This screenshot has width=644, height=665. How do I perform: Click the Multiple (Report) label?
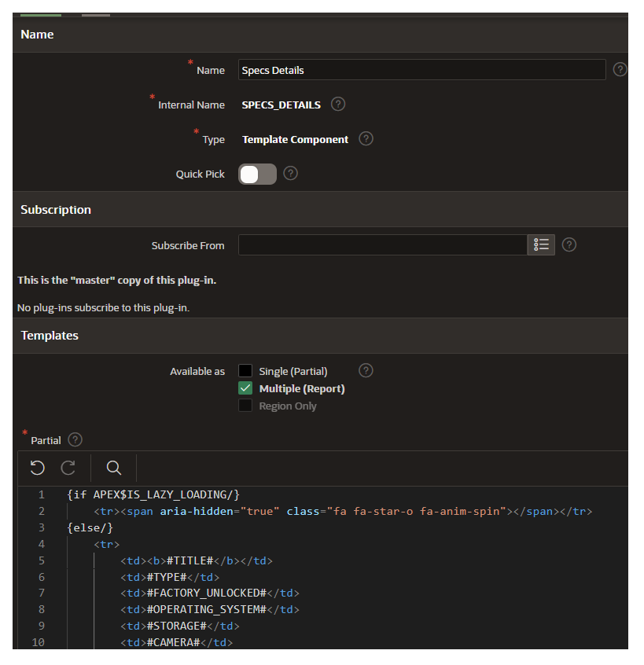point(302,389)
